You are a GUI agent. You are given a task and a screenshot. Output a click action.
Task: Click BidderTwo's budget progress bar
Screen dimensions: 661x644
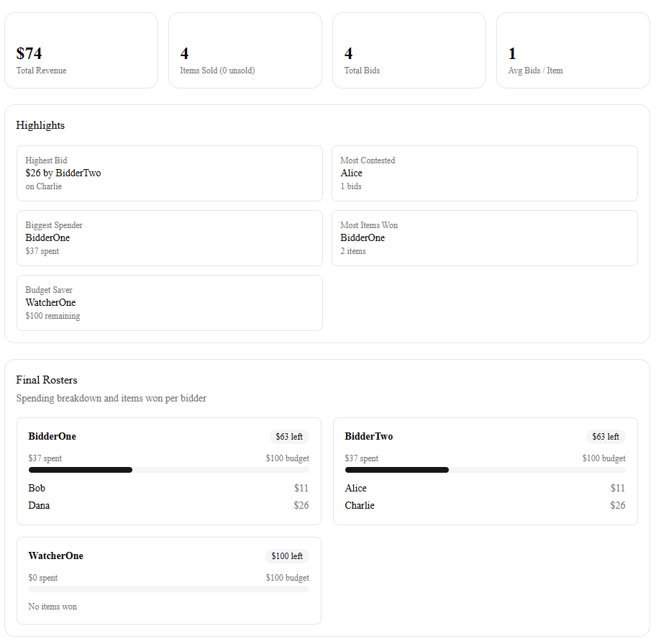(x=485, y=469)
